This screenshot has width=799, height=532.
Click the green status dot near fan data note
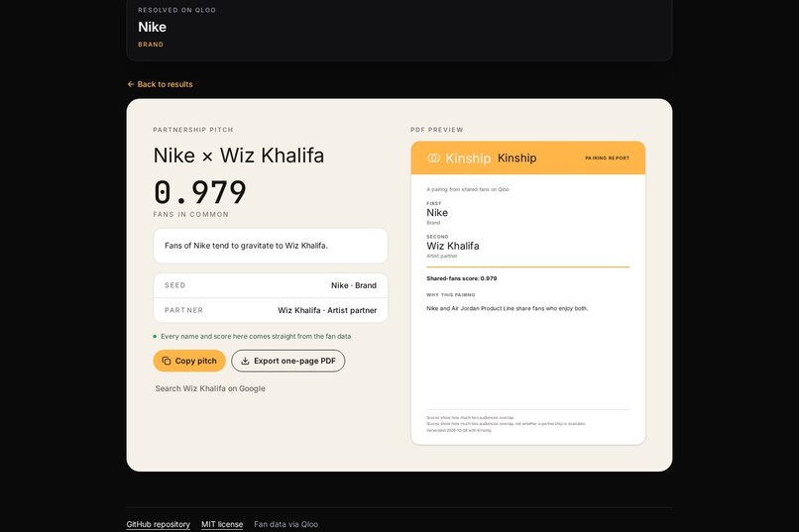pos(155,337)
